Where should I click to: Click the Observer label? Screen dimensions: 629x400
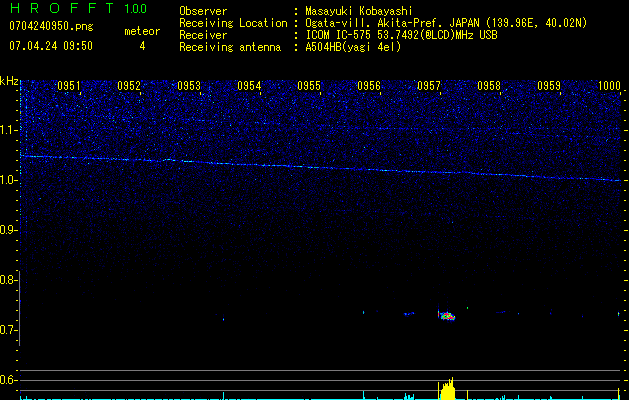point(203,11)
